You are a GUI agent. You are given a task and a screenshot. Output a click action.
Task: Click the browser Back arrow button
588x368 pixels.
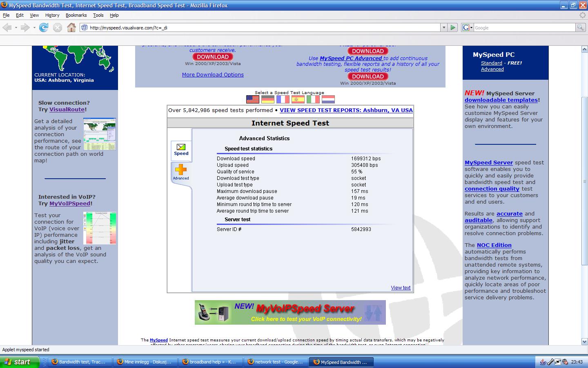(7, 27)
